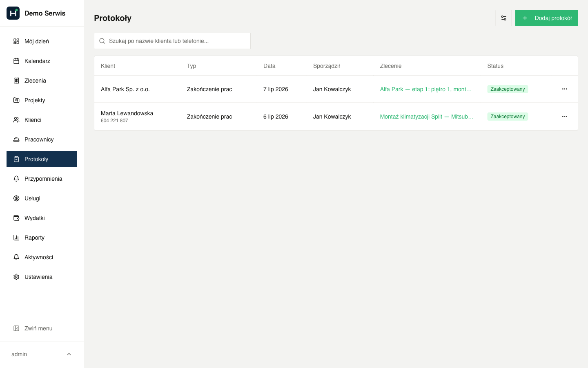Open the Alfa Park etap 1 order link
Viewport: 588px width, 368px height.
[426, 89]
